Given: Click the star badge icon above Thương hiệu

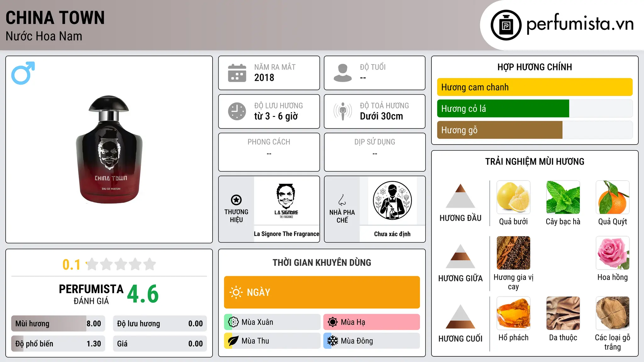Looking at the screenshot, I should 236,200.
